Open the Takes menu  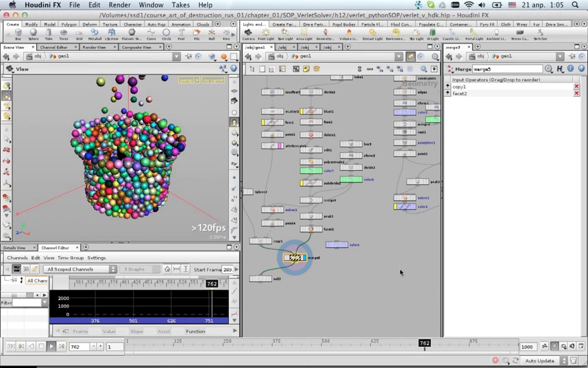[x=181, y=5]
